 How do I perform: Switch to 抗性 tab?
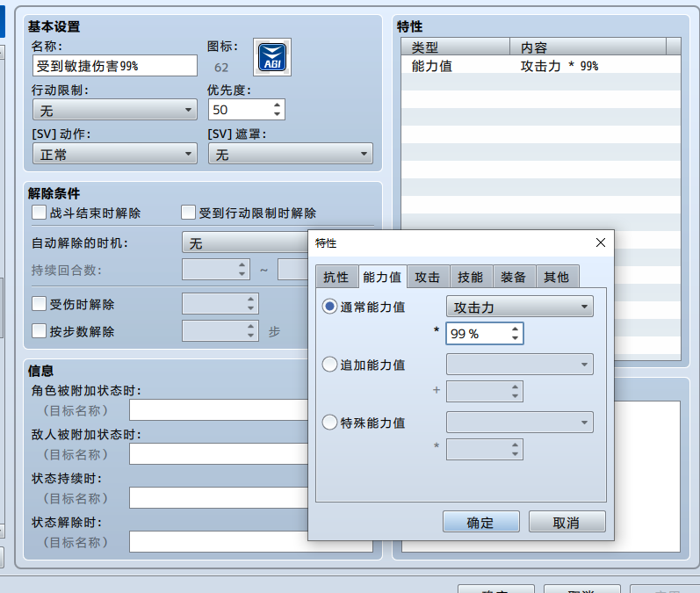click(x=336, y=277)
